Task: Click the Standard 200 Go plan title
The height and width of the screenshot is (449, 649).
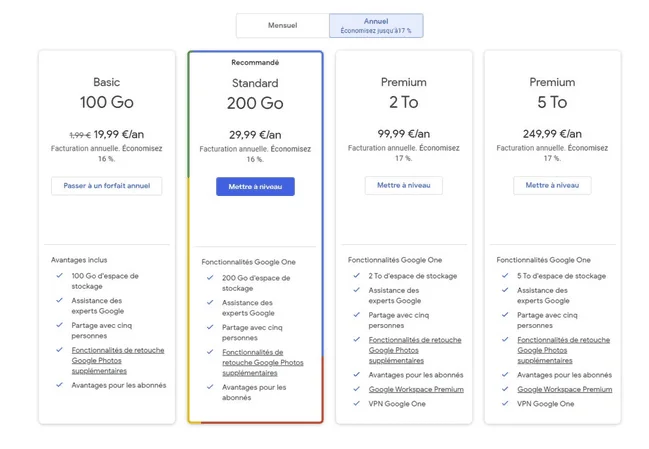Action: (255, 94)
